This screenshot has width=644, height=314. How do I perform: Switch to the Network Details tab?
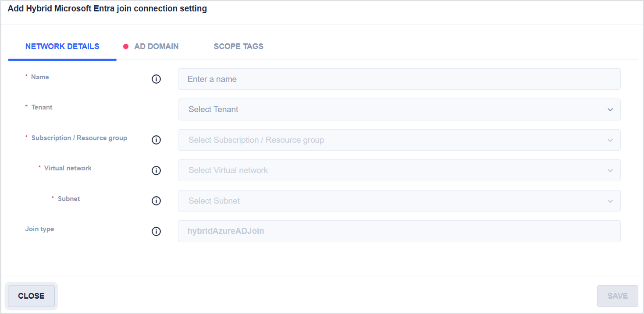[62, 46]
